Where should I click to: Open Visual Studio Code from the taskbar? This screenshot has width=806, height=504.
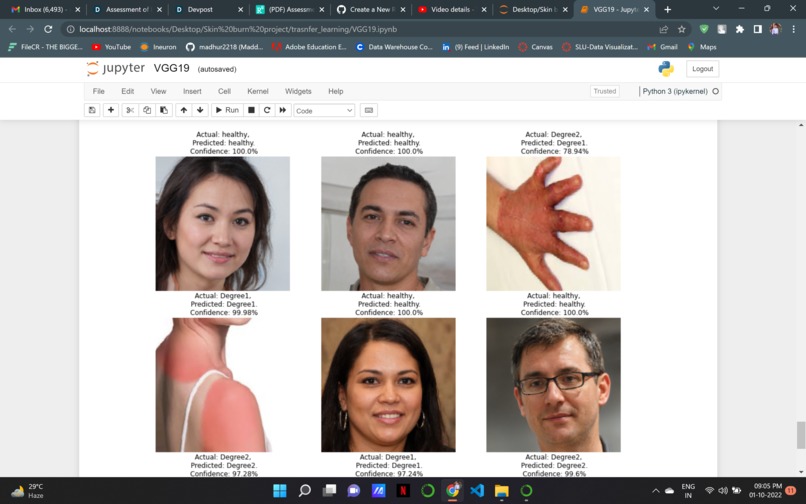click(477, 491)
